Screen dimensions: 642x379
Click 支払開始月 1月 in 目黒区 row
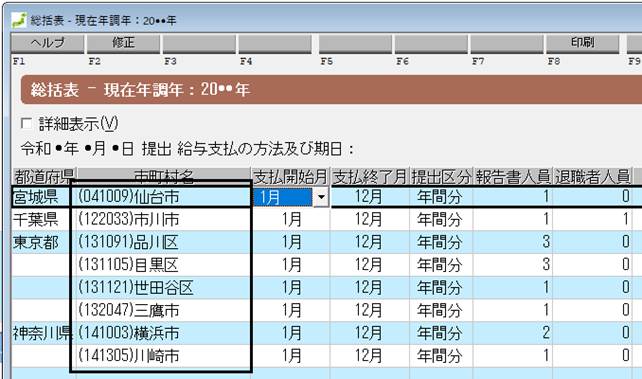291,265
